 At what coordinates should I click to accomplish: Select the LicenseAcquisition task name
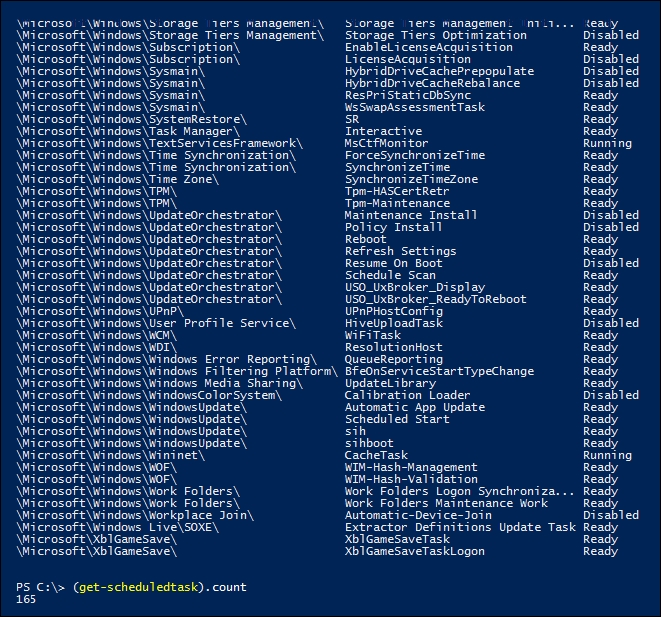pos(408,59)
